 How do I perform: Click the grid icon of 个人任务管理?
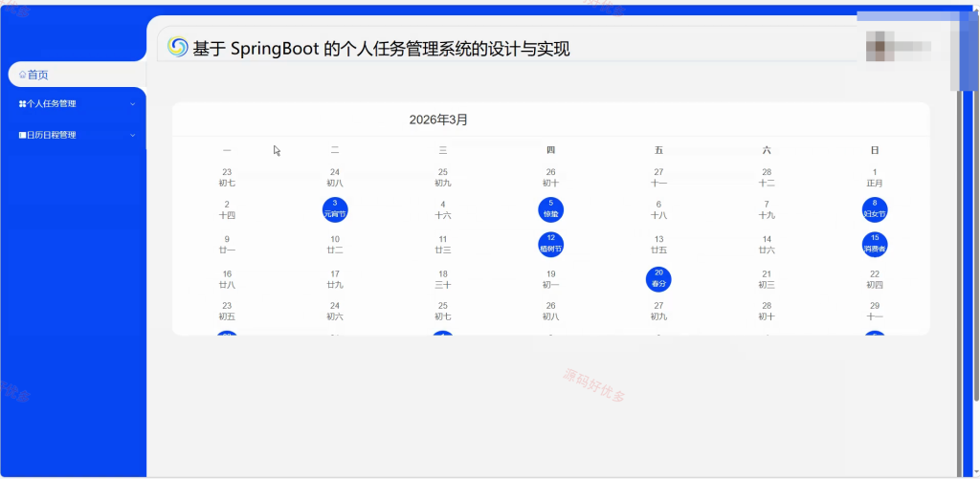point(23,103)
